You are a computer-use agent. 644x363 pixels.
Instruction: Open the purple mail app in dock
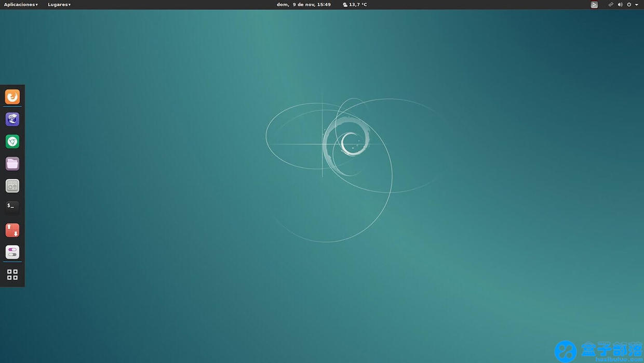click(12, 119)
